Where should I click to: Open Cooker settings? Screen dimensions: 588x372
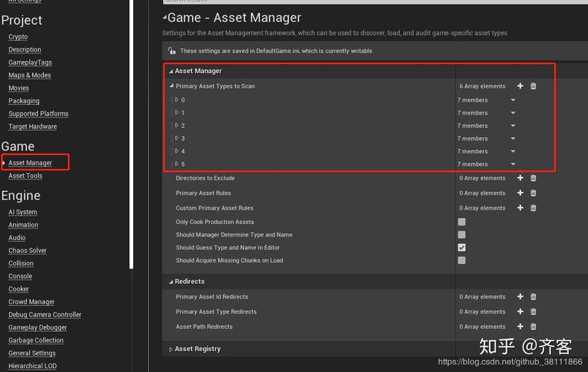tap(19, 289)
